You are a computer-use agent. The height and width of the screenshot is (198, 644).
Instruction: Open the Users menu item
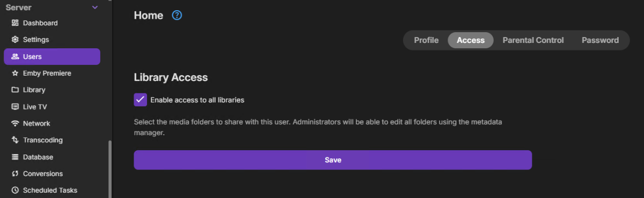pyautogui.click(x=52, y=56)
